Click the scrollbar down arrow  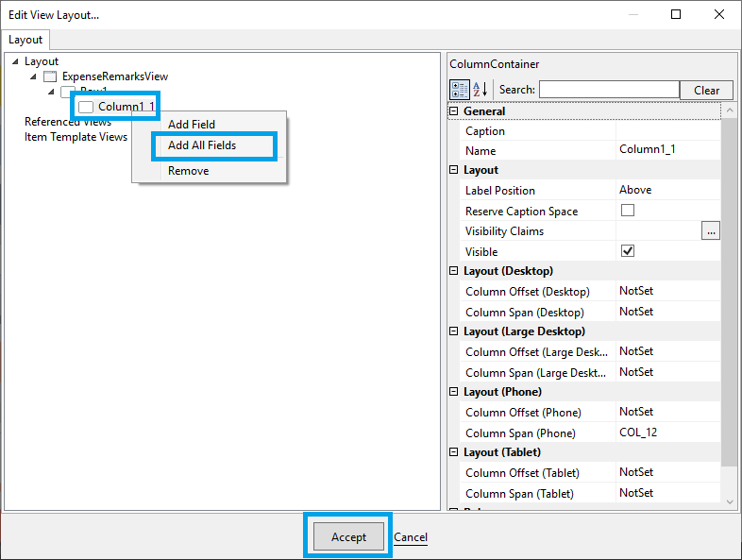730,501
